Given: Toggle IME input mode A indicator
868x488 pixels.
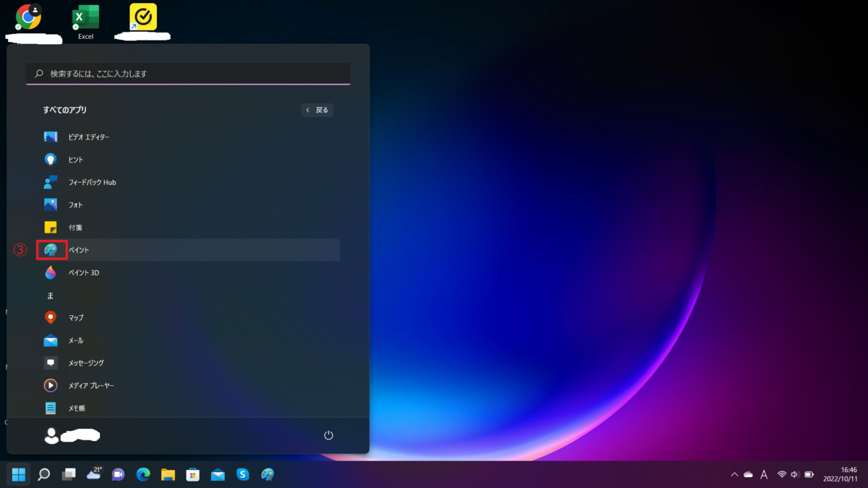Looking at the screenshot, I should click(x=764, y=474).
